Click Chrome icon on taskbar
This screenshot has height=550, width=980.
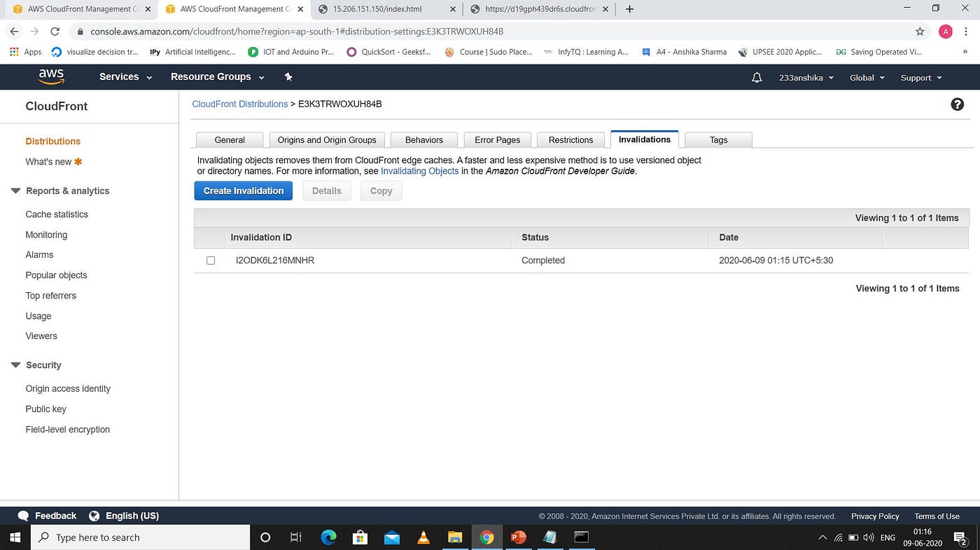coord(486,537)
